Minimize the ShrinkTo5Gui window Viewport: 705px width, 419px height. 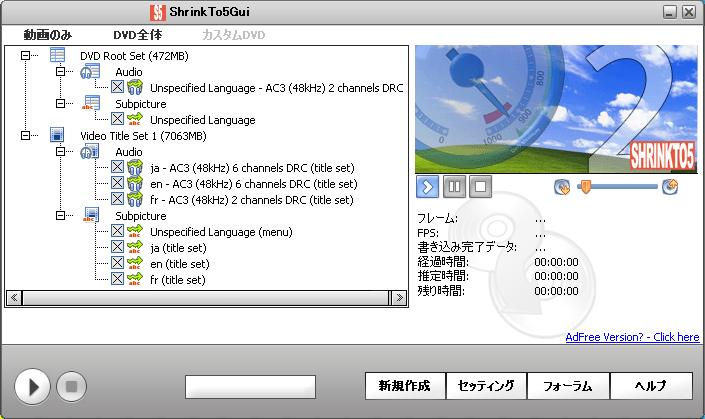pos(669,12)
